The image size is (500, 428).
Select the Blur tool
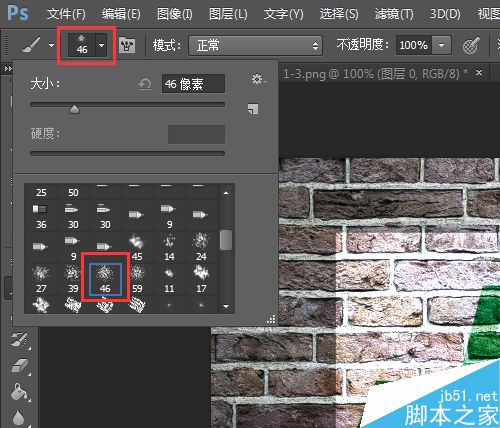pyautogui.click(x=19, y=417)
